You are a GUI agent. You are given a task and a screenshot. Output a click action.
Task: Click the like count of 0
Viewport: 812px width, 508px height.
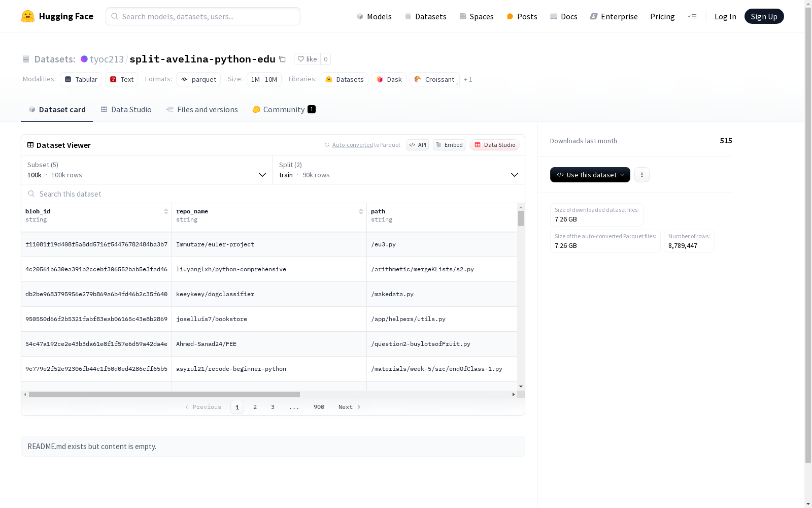(326, 59)
